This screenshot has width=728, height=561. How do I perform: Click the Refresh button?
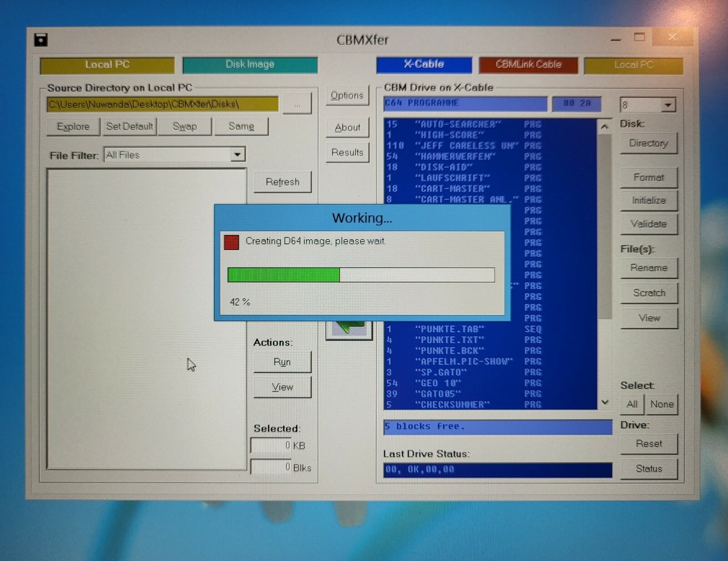(283, 182)
